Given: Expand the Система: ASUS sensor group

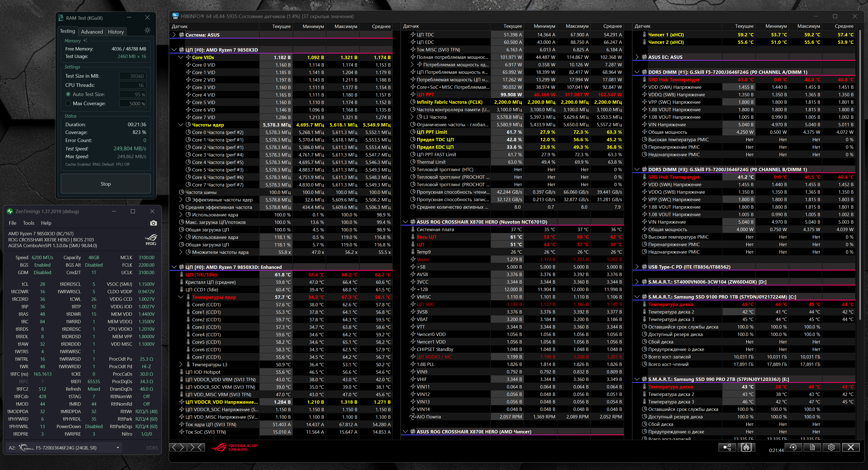Looking at the screenshot, I should coord(174,35).
